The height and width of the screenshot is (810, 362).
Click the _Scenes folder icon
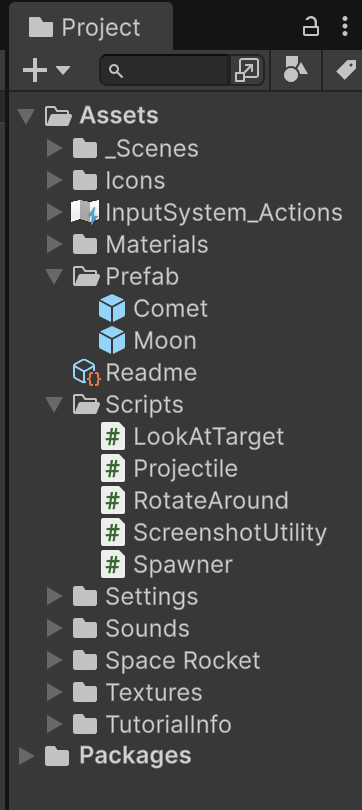tap(85, 148)
